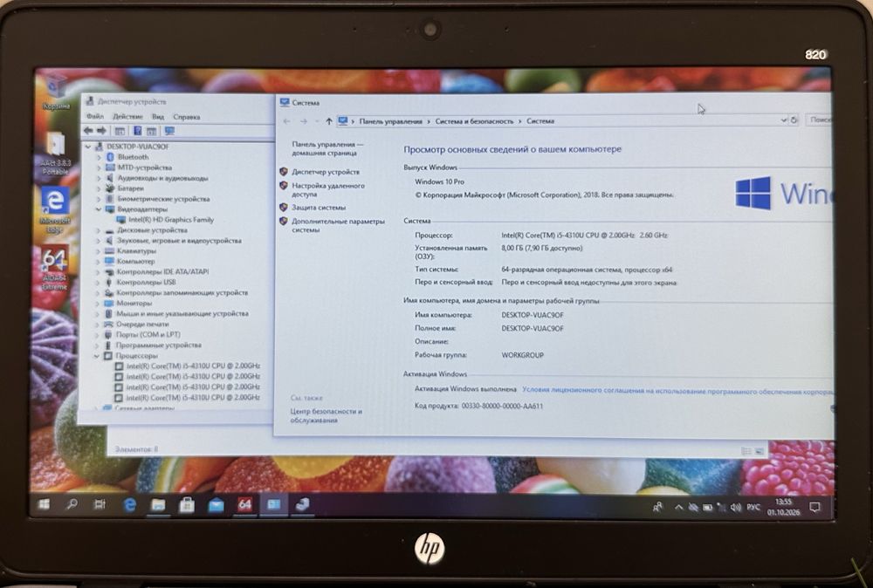
Task: Expand Контроллеры USB node
Action: pos(98,282)
